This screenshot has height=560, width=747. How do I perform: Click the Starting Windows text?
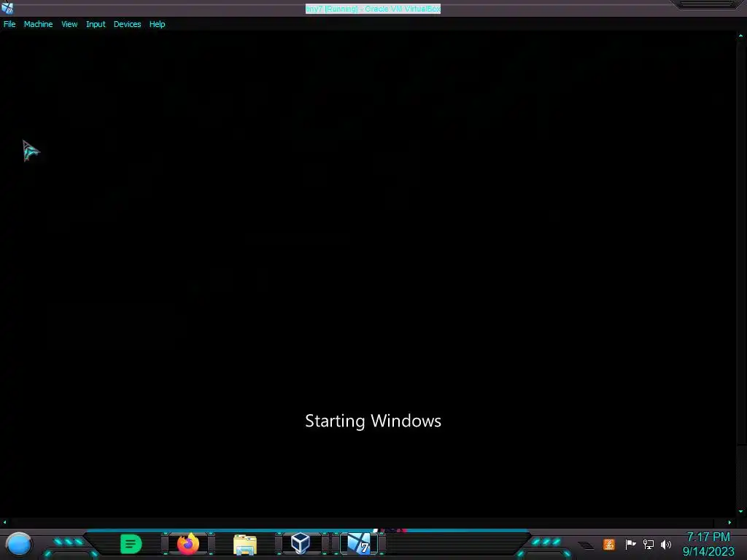373,421
